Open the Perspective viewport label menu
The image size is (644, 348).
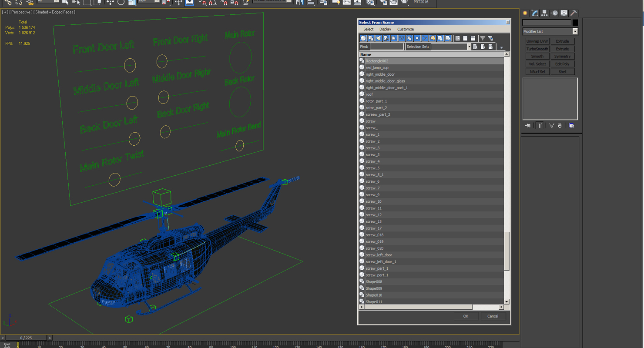(x=20, y=12)
